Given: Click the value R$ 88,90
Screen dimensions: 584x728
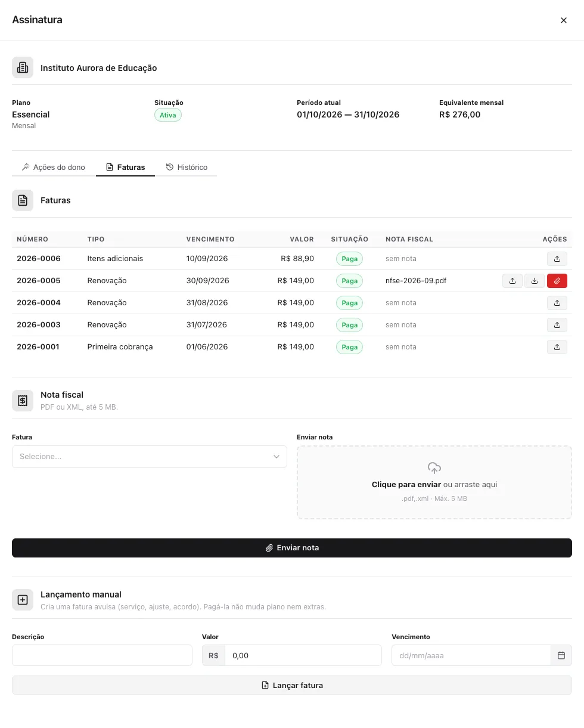Looking at the screenshot, I should [297, 259].
